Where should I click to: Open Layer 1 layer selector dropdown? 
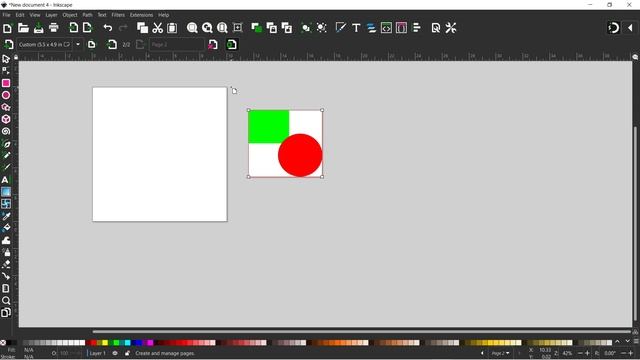(97, 353)
